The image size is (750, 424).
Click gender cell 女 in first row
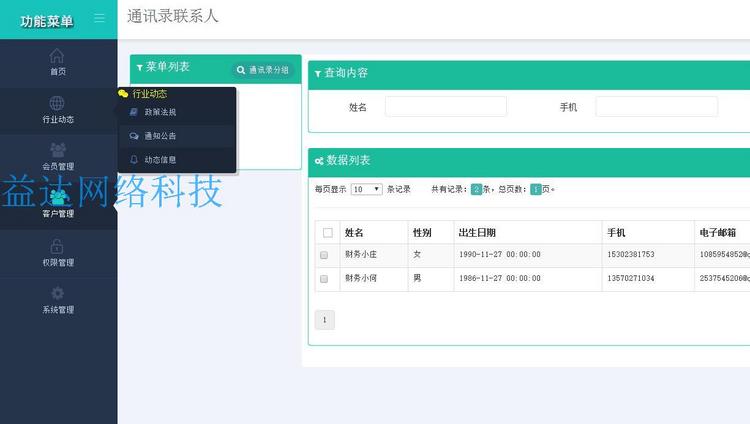click(417, 255)
